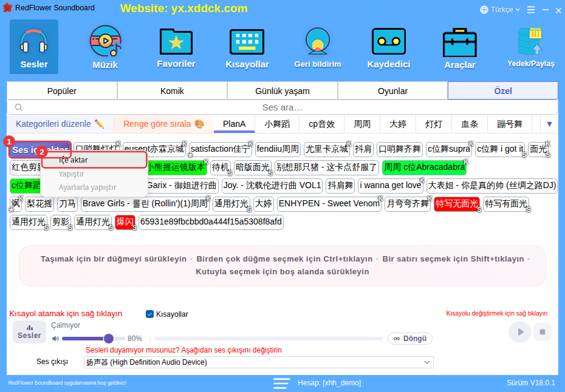Toggle the Kısayollar checkbox
Image resolution: width=565 pixels, height=392 pixels.
pos(149,314)
